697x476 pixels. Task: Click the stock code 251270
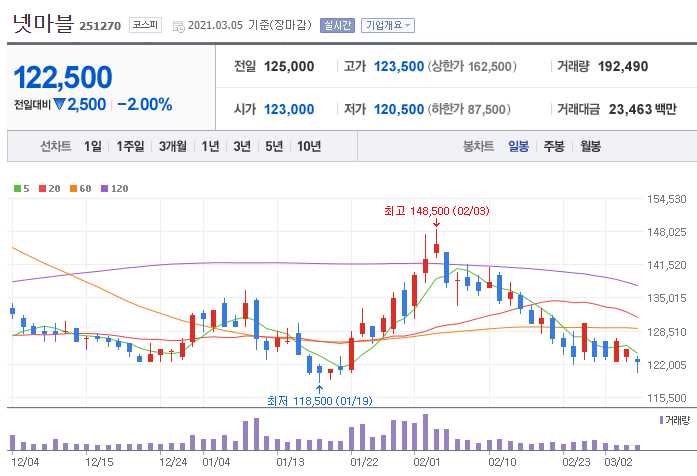[100, 26]
